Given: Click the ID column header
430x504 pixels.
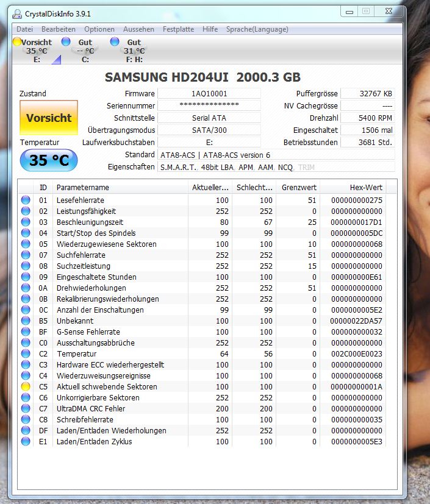Looking at the screenshot, I should point(43,187).
